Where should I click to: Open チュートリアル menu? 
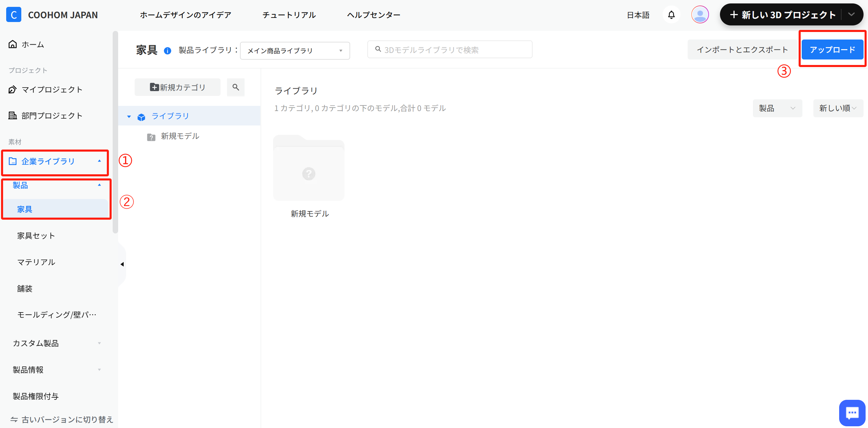(x=289, y=15)
